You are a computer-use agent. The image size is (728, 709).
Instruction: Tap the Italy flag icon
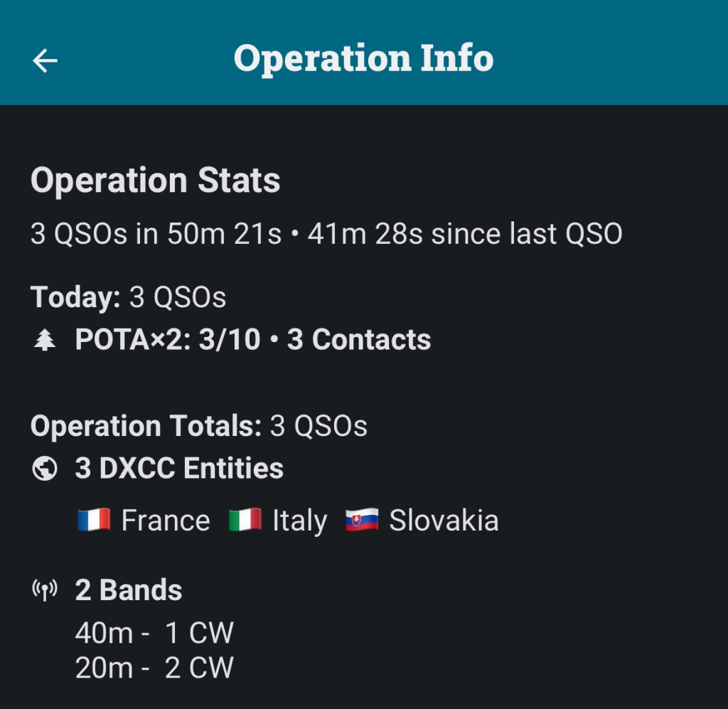pos(245,521)
